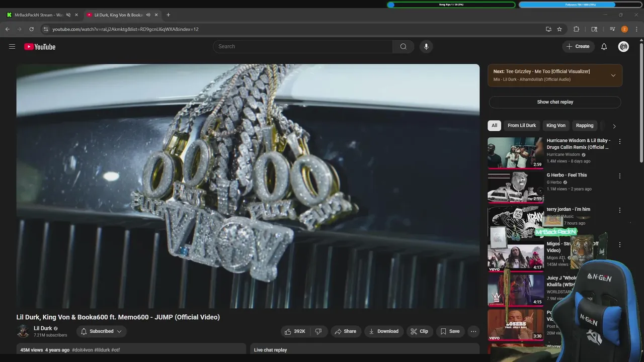Viewport: 644px width, 362px height.
Task: Focus the YouTube search field
Action: (x=303, y=46)
